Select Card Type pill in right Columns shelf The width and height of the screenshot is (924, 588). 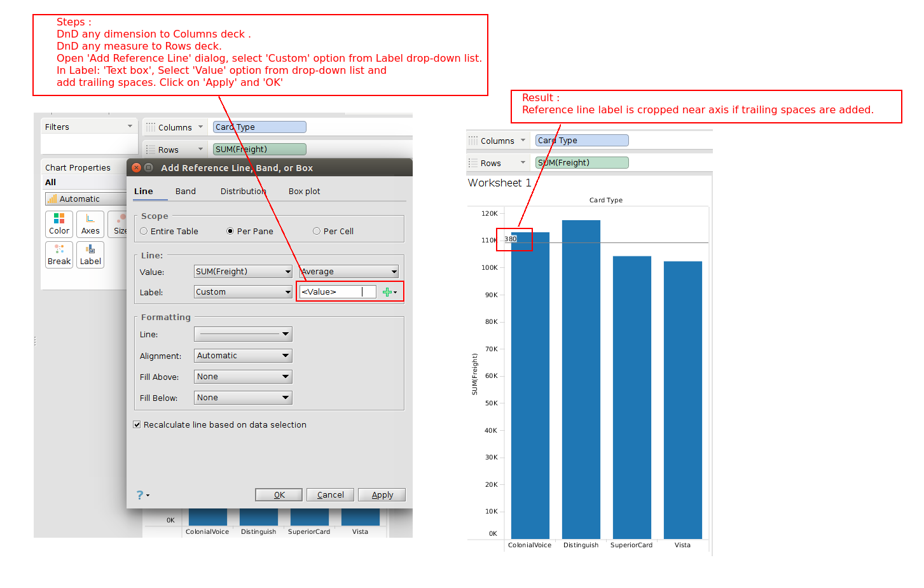[582, 141]
